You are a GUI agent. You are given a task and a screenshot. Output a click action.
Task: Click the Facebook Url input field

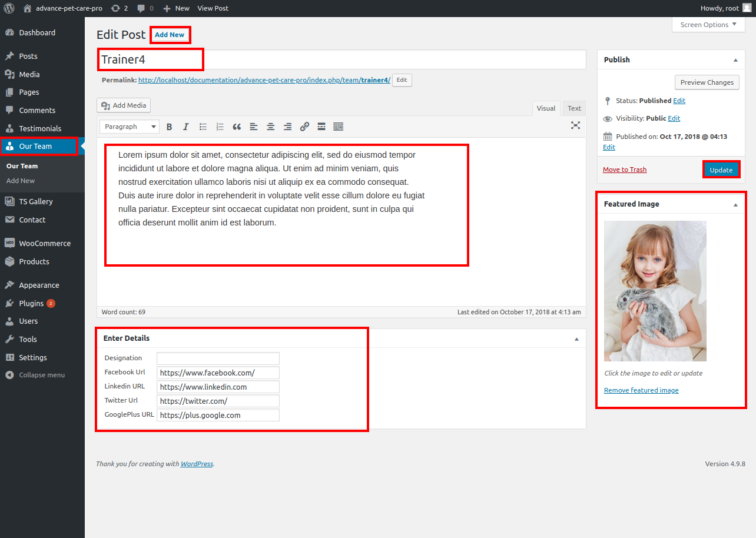(218, 373)
